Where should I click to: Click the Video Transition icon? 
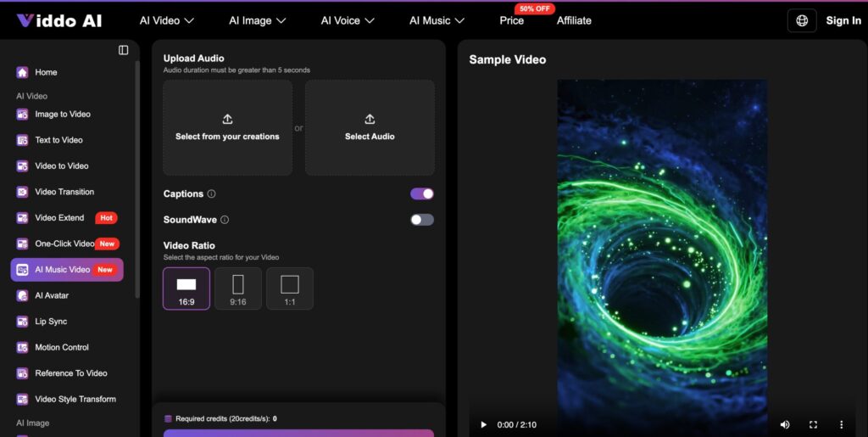(x=22, y=192)
